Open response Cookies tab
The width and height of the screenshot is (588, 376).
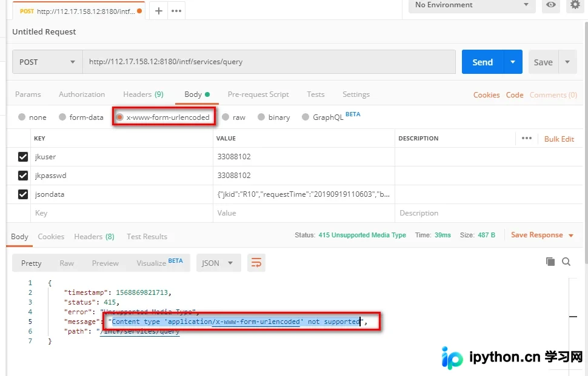[x=51, y=237]
